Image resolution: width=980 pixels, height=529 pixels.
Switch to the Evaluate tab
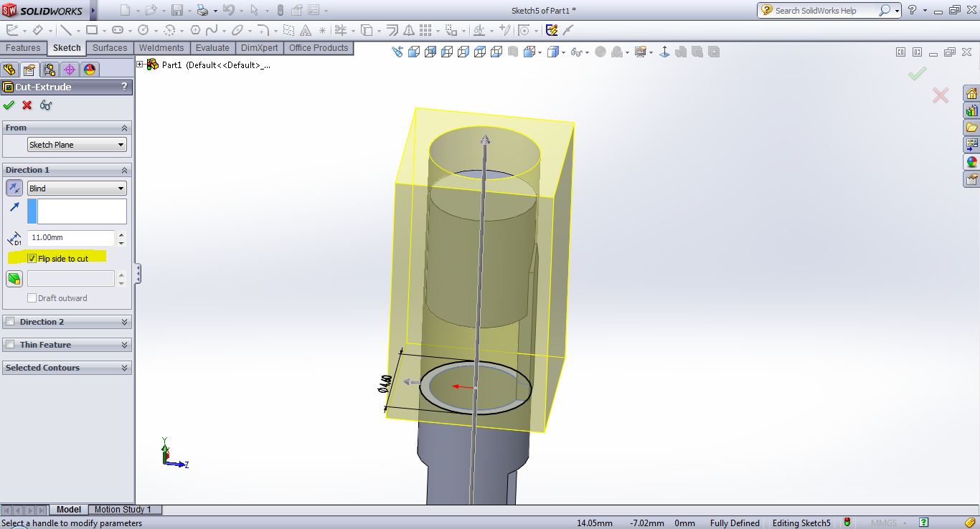click(212, 48)
